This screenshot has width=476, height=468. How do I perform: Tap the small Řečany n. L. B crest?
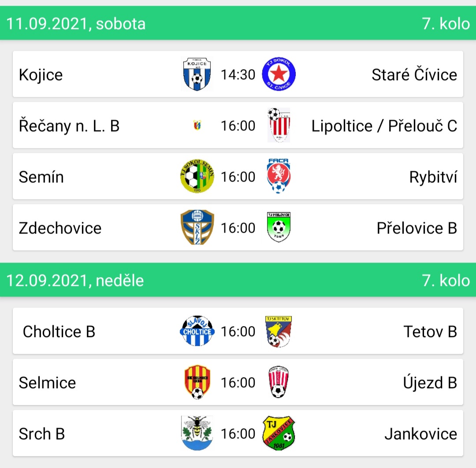197,125
